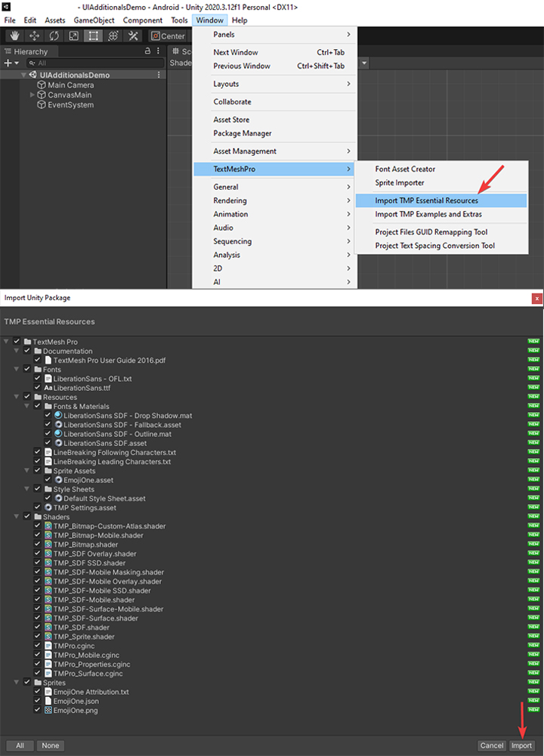
Task: Select the Scale tool in the toolbar
Action: (74, 36)
